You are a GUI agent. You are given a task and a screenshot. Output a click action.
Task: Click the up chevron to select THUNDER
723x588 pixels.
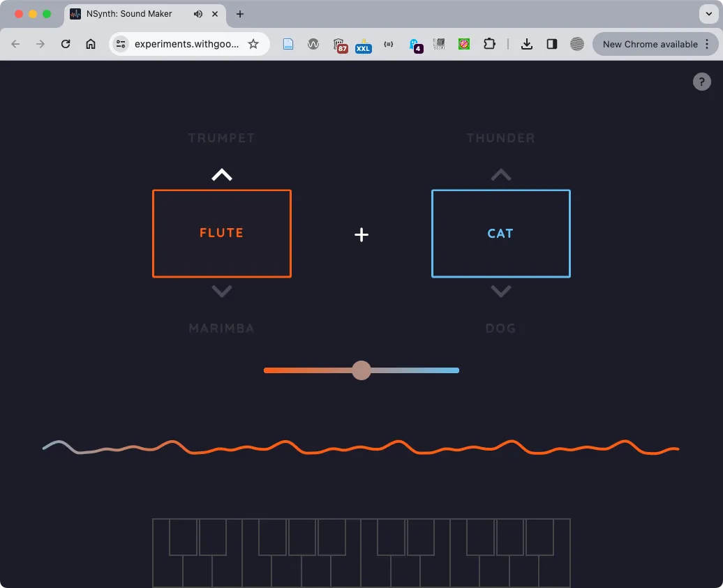tap(500, 174)
